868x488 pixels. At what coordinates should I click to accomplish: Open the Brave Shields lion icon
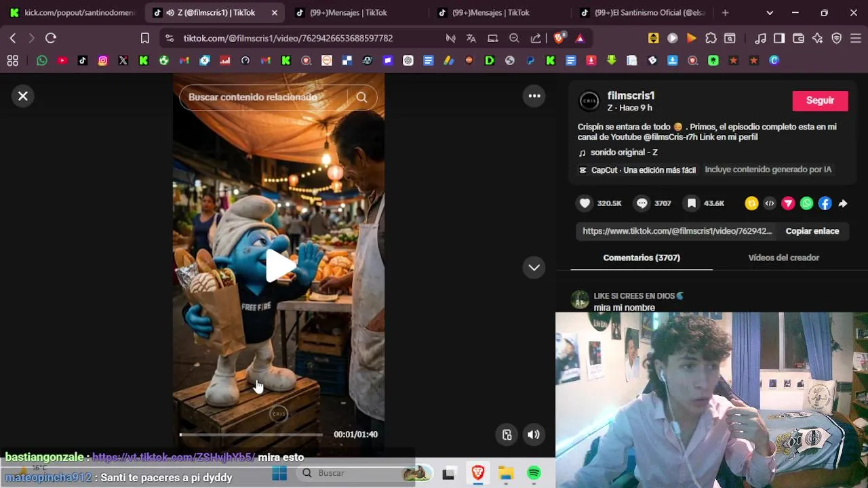(x=559, y=38)
